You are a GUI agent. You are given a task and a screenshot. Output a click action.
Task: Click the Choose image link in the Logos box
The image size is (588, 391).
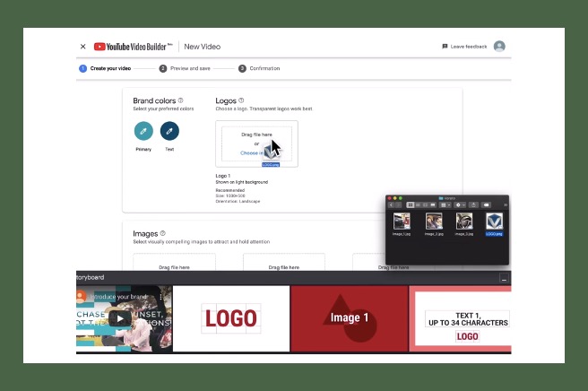[252, 152]
